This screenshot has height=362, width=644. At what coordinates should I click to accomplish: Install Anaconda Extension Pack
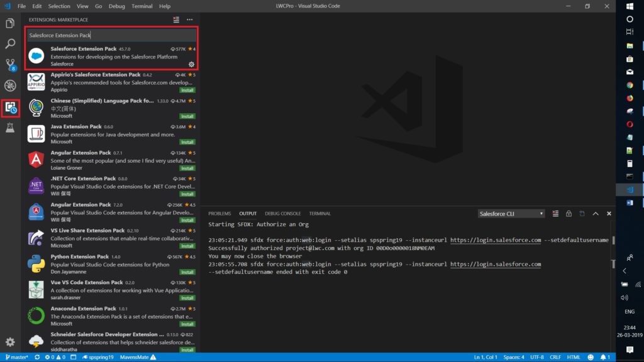(187, 324)
